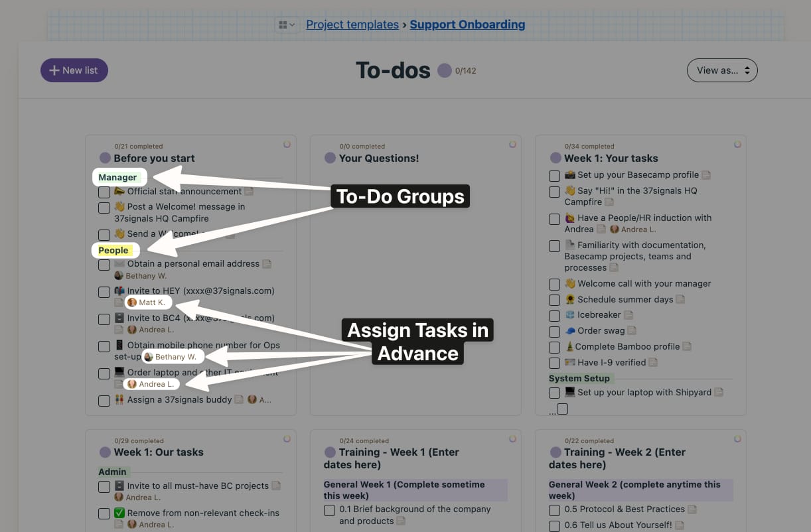This screenshot has height=532, width=811.
Task: Click the To-dos progress circle indicator
Action: tap(445, 70)
